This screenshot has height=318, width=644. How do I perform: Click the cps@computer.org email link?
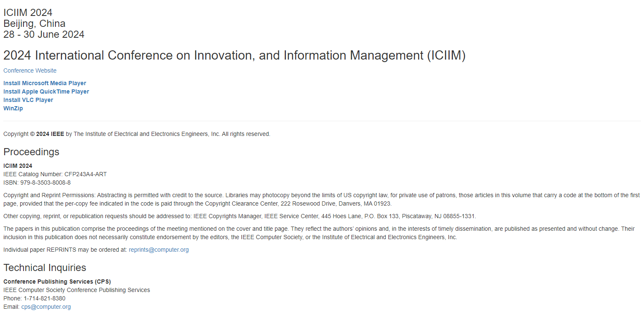(x=46, y=307)
